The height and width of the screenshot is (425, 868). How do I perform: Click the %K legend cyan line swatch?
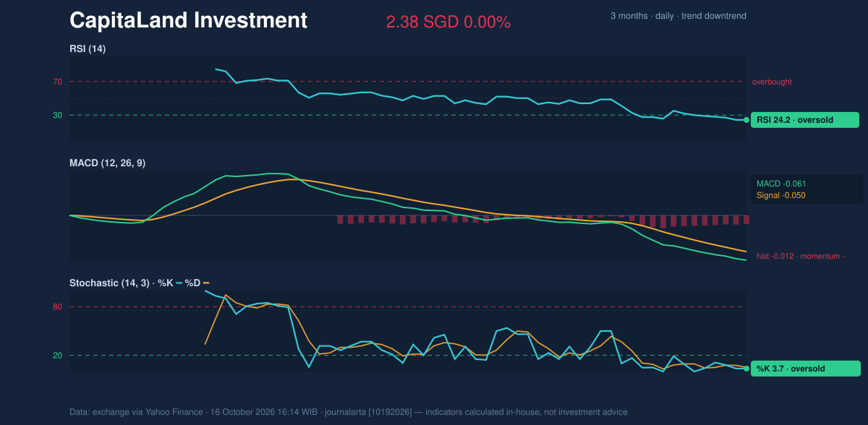(x=179, y=283)
